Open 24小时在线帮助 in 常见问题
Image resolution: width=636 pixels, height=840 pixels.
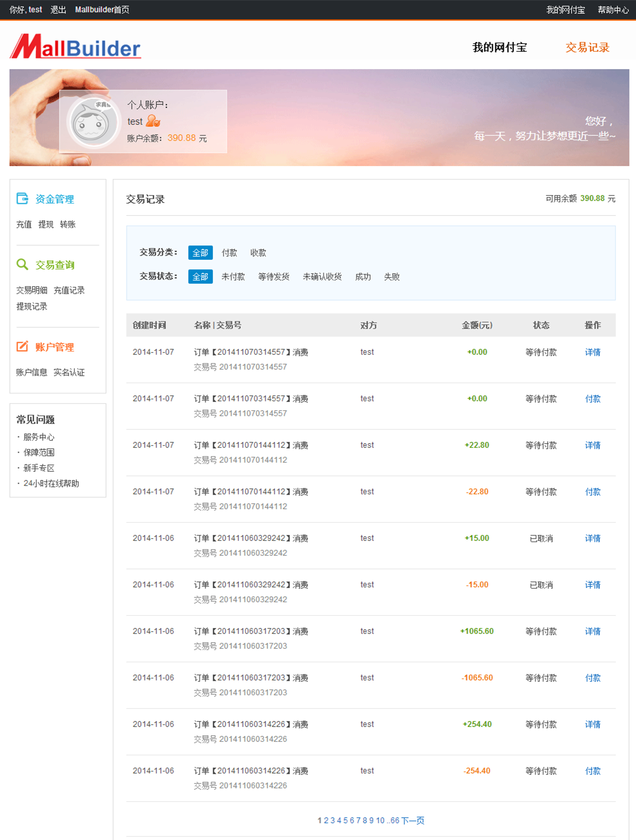tap(51, 483)
